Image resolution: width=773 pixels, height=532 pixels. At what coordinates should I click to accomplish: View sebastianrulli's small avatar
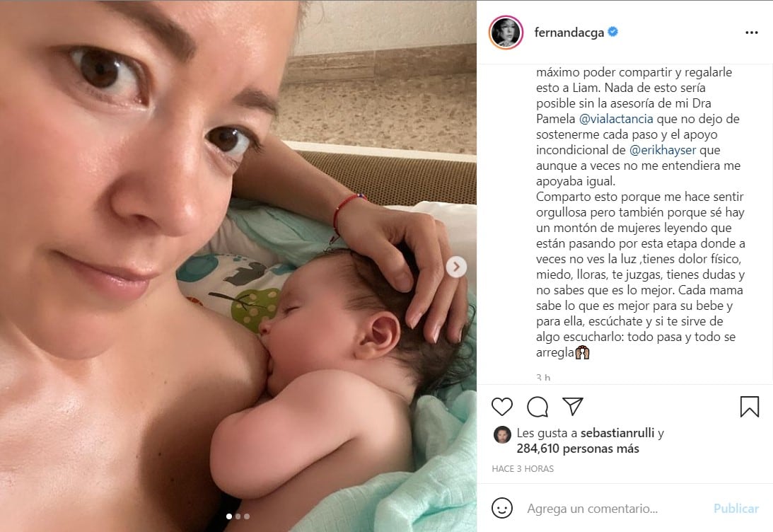(x=502, y=434)
